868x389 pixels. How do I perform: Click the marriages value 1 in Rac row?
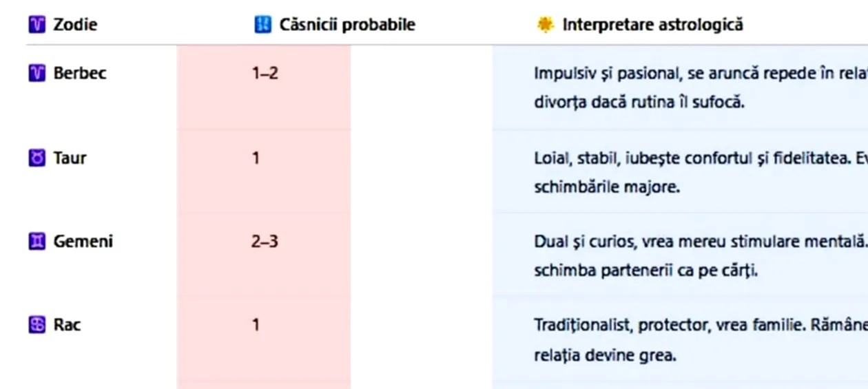pyautogui.click(x=256, y=324)
